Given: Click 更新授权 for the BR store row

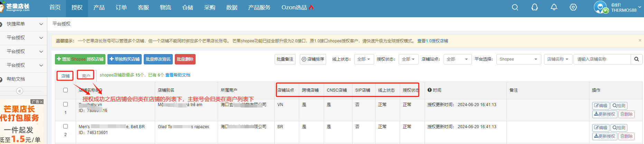Looking at the screenshot, I should [x=605, y=136].
